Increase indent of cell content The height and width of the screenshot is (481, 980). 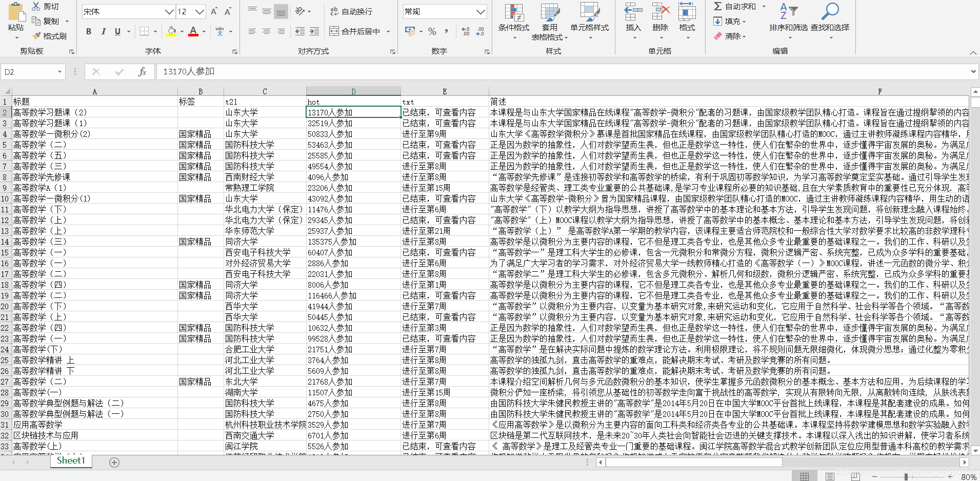point(314,31)
